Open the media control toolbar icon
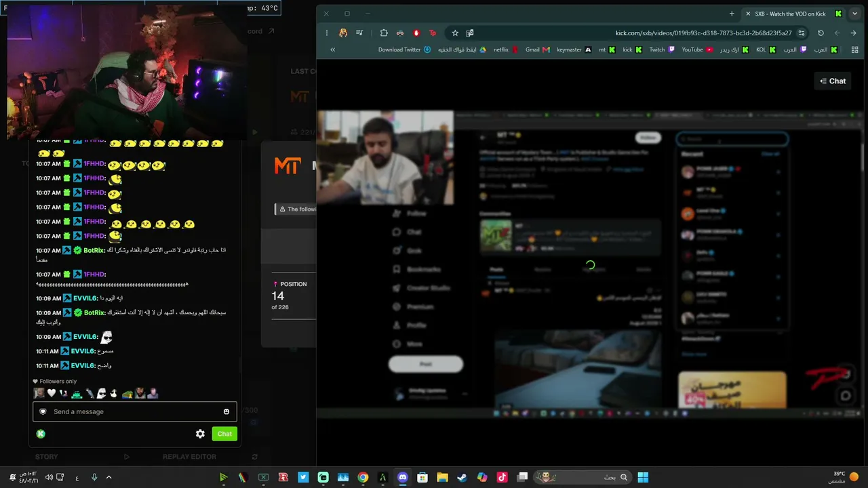This screenshot has width=868, height=488. [359, 33]
